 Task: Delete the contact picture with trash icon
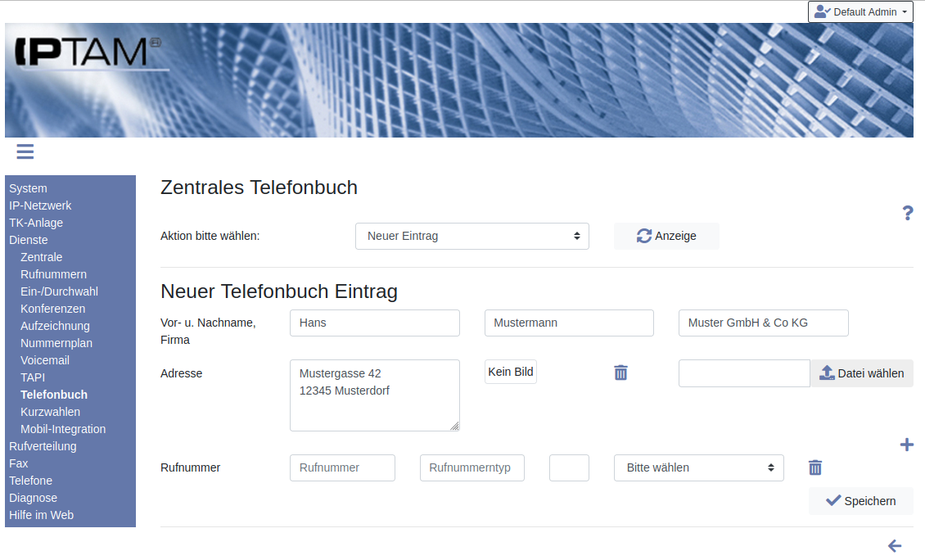[x=620, y=373]
